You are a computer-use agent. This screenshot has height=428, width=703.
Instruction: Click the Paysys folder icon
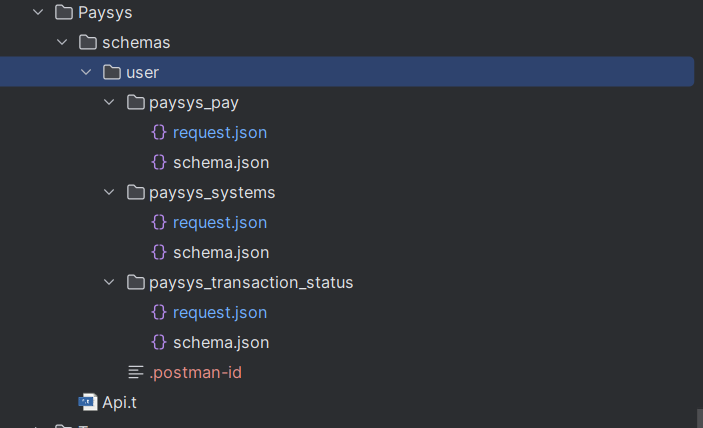point(63,13)
